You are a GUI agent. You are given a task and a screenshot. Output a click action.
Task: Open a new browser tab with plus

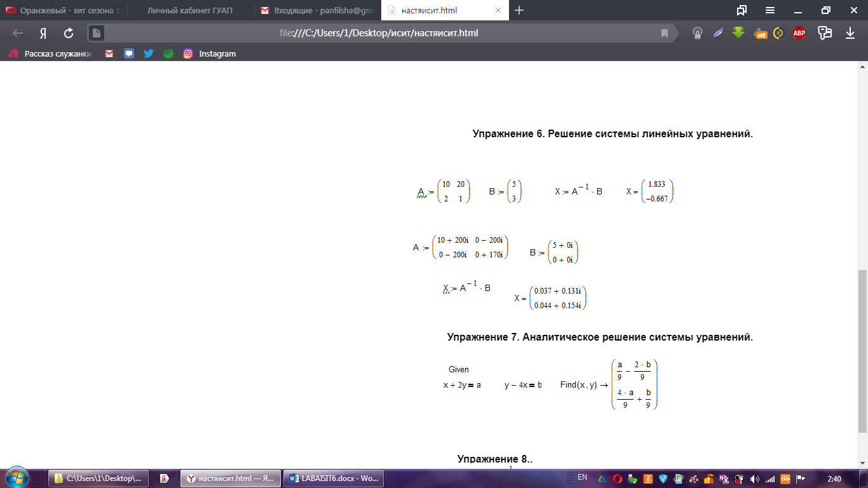click(x=519, y=10)
